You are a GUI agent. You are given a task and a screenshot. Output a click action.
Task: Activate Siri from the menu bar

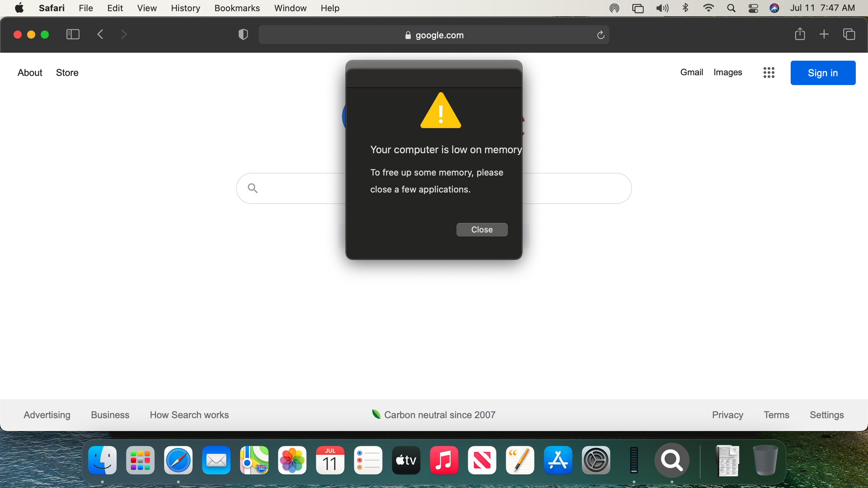point(775,8)
